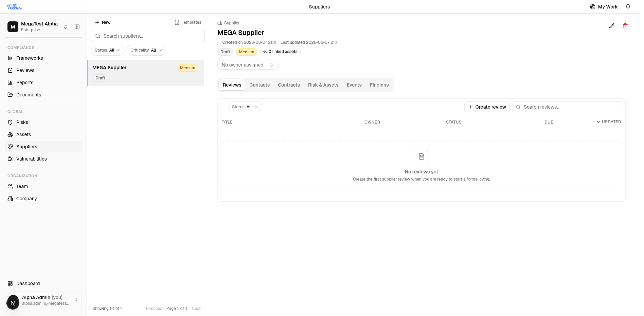Click the Reviews clipboard icon

click(10, 70)
